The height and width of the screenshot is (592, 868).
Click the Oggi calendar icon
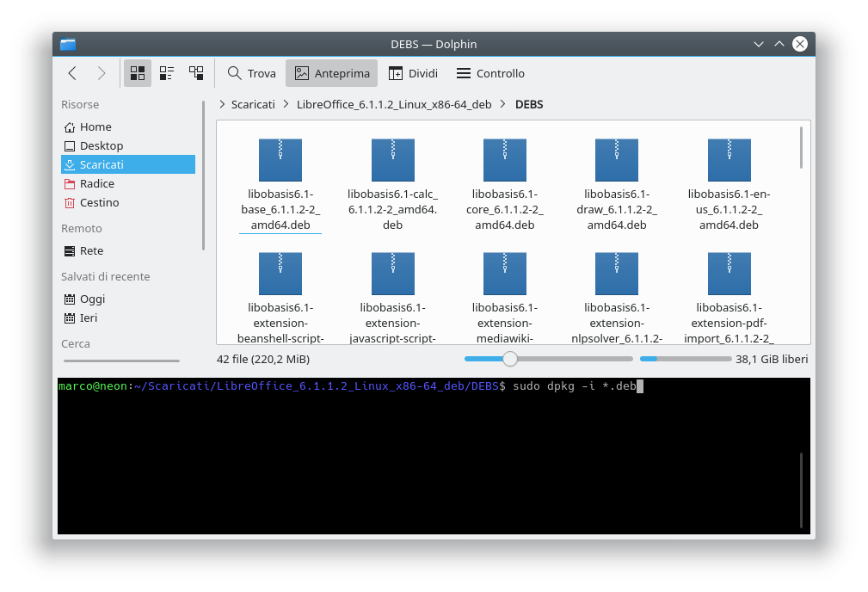[x=70, y=299]
